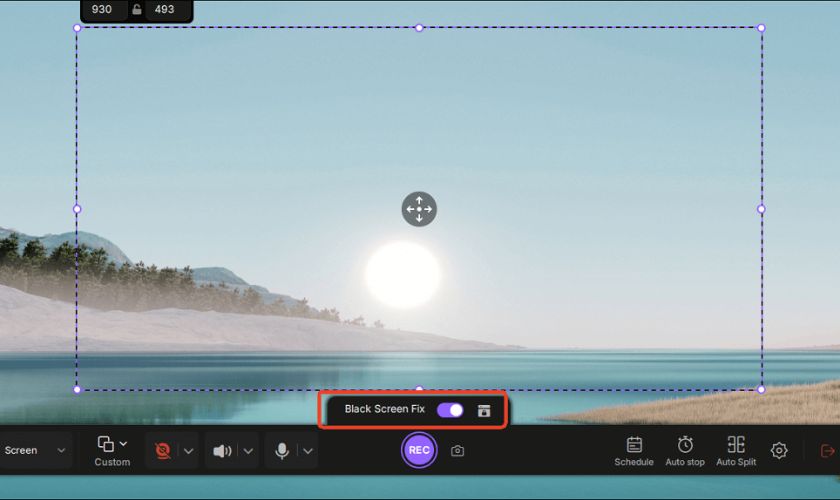Toggle the system audio speaker
The width and height of the screenshot is (840, 500).
pos(222,451)
